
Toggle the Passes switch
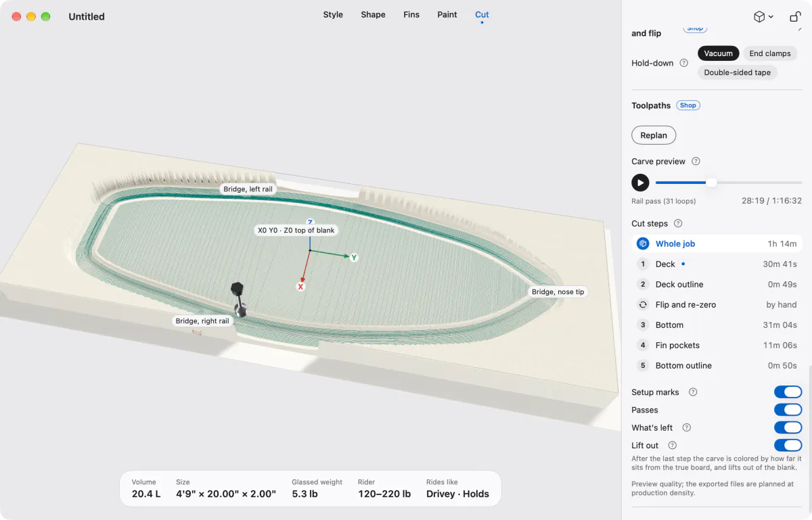point(788,410)
